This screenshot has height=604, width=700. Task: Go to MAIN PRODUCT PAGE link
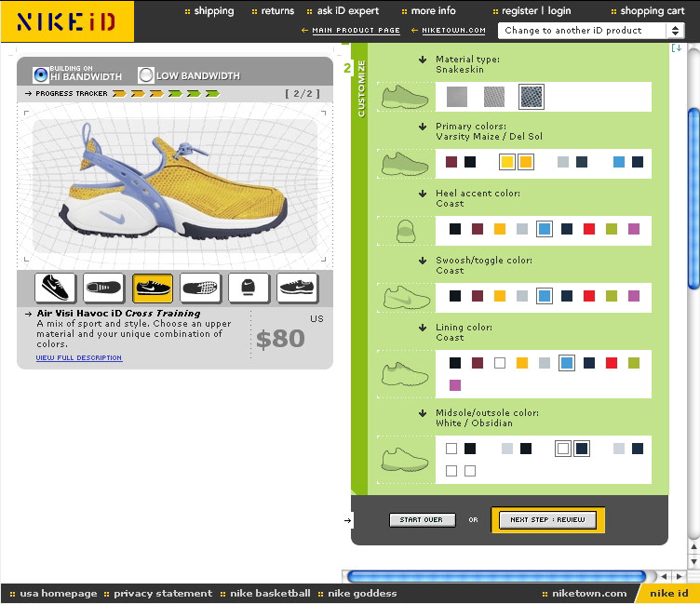click(x=356, y=31)
